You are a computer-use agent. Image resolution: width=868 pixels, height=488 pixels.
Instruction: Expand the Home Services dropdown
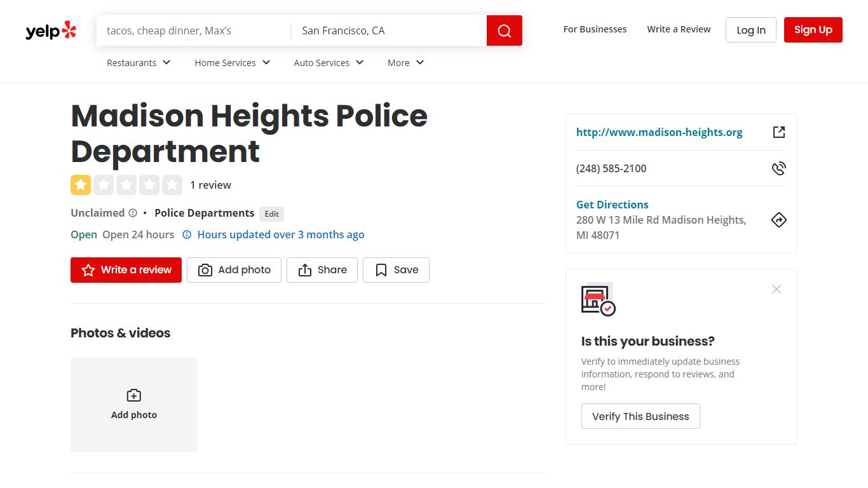pyautogui.click(x=233, y=62)
